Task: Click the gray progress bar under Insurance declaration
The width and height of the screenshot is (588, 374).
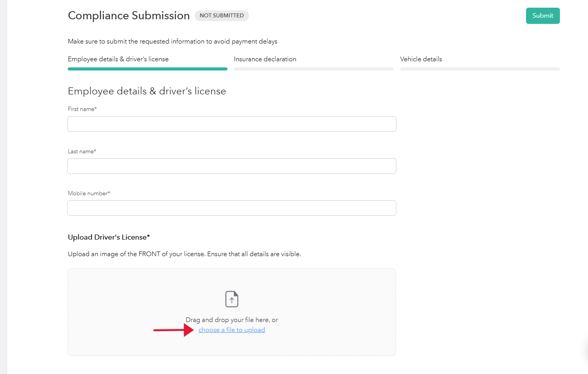Action: 314,69
